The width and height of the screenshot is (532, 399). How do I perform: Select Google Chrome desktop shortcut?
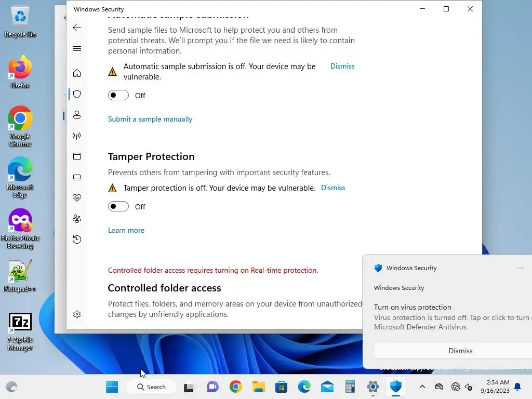(x=20, y=127)
